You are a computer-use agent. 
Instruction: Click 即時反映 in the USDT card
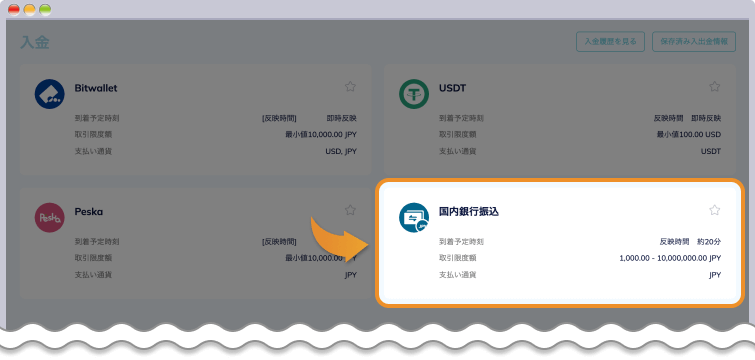pos(706,118)
